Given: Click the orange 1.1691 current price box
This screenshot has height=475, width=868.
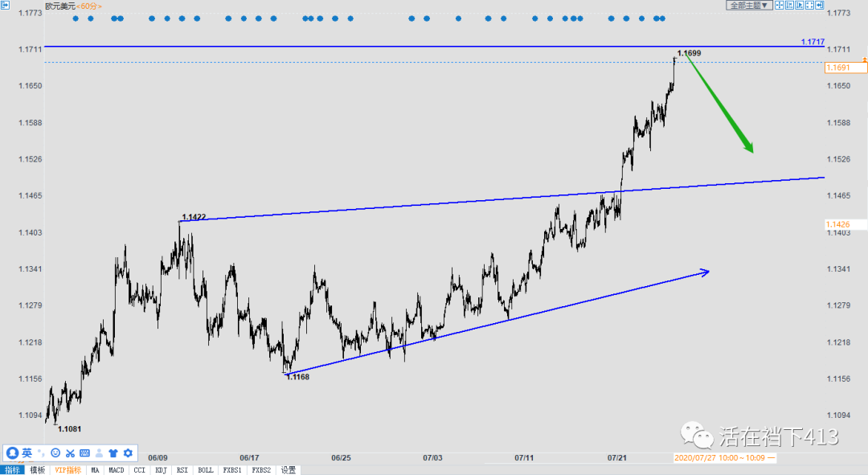Looking at the screenshot, I should point(845,68).
